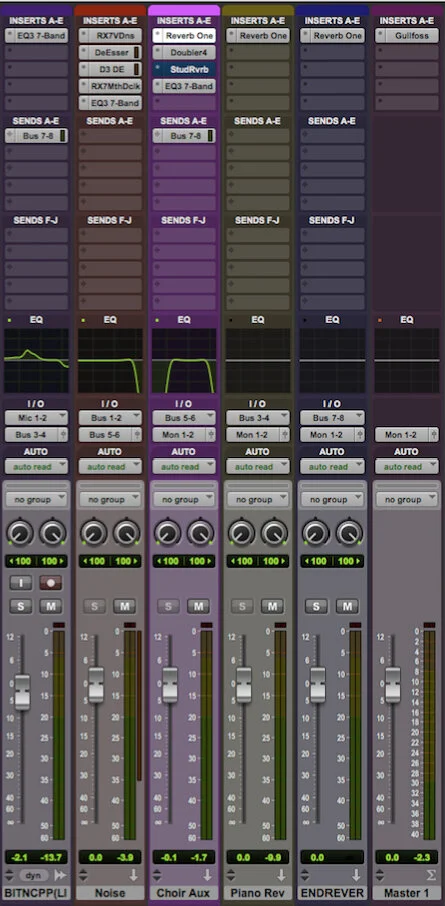Open auto read dropdown on Master 1
Image resolution: width=445 pixels, height=906 pixels.
tap(406, 466)
